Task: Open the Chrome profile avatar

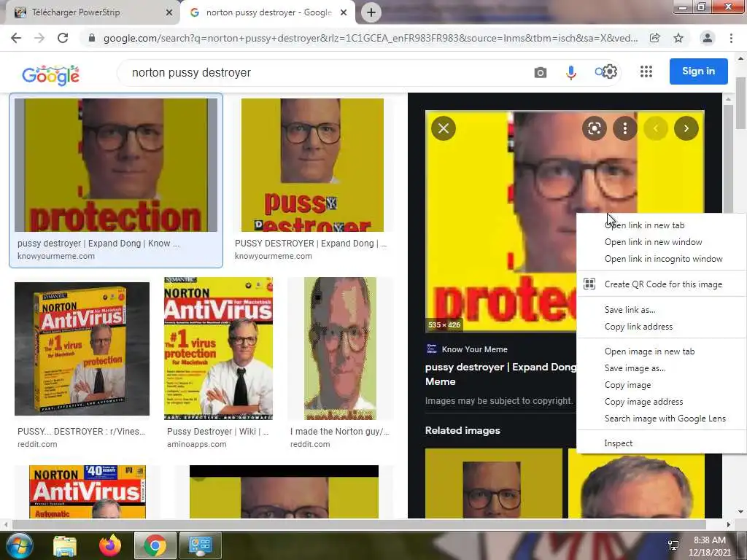Action: 708,38
